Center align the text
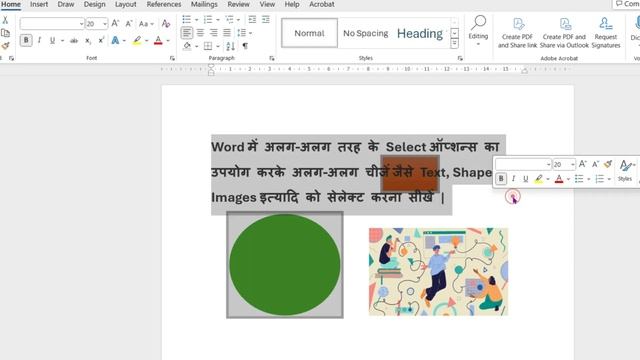Viewport: 640px width, 360px height. tap(200, 33)
